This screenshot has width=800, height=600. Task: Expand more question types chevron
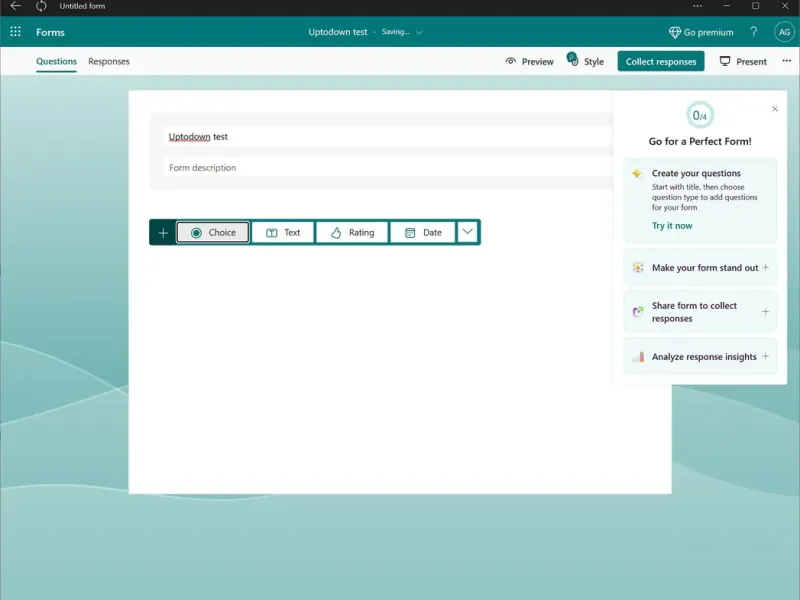pyautogui.click(x=467, y=232)
